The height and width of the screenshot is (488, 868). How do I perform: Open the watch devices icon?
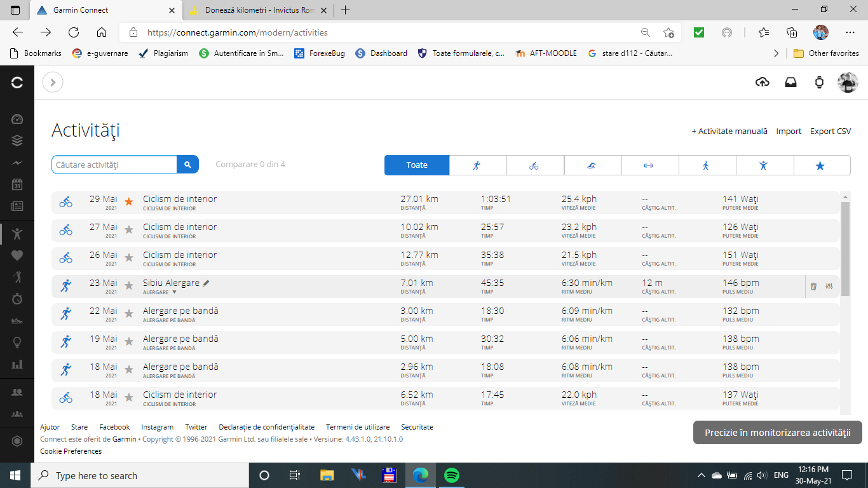pos(819,82)
